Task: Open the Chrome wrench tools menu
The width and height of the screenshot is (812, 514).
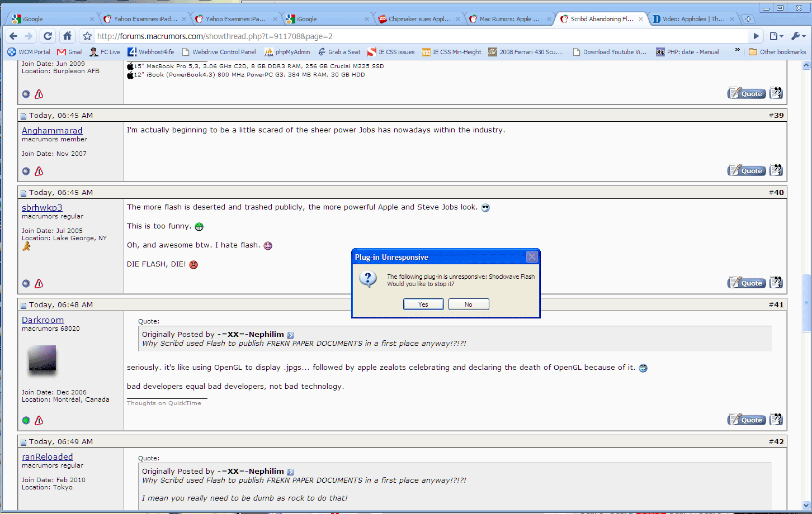Action: [x=798, y=36]
